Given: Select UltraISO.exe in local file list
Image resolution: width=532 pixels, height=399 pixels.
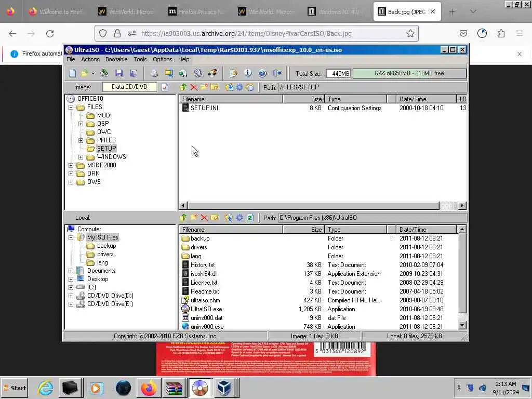Looking at the screenshot, I should pos(206,309).
